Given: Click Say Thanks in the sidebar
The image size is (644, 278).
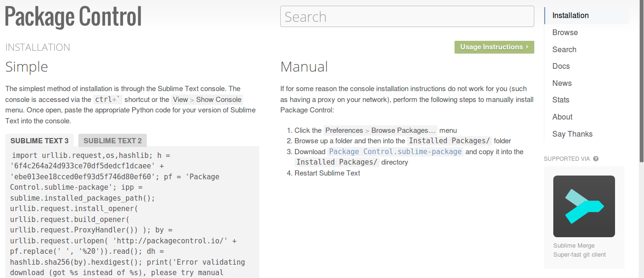Looking at the screenshot, I should pyautogui.click(x=572, y=134).
